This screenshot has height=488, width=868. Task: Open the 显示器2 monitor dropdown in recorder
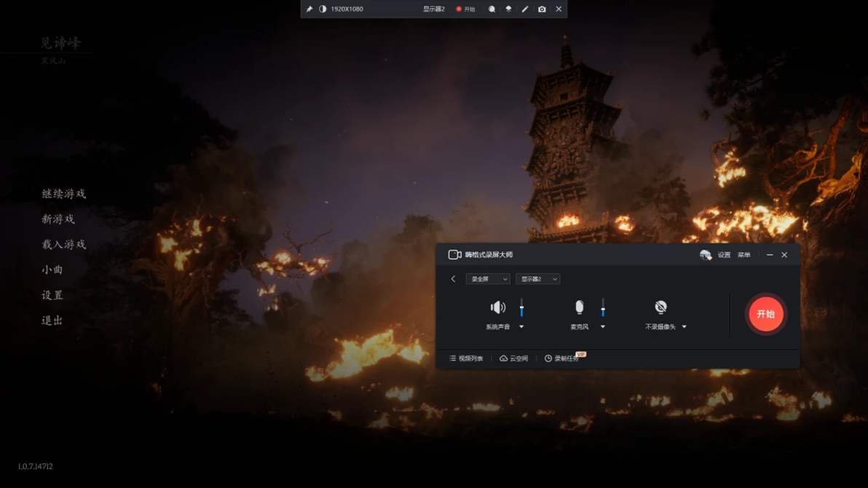point(537,279)
